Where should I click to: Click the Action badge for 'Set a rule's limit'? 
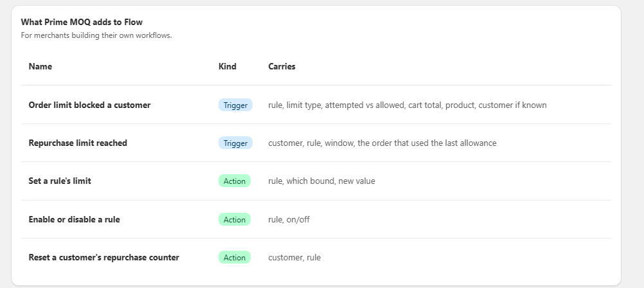click(x=235, y=181)
